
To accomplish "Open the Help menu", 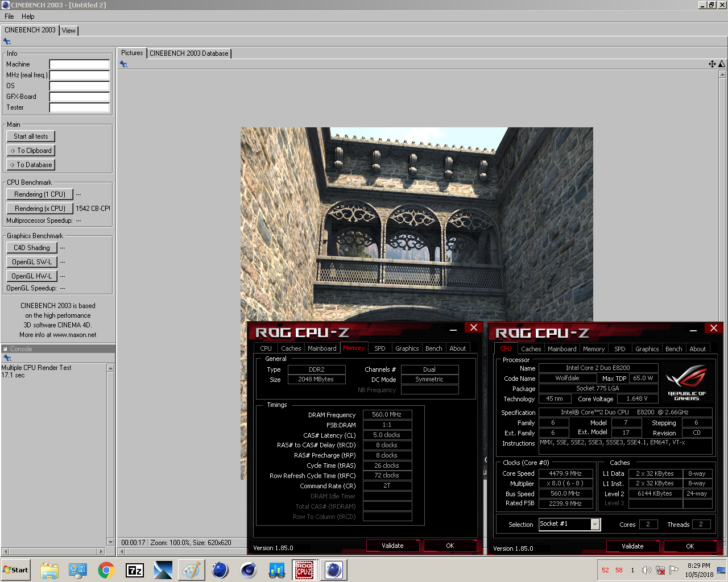I will click(x=28, y=16).
